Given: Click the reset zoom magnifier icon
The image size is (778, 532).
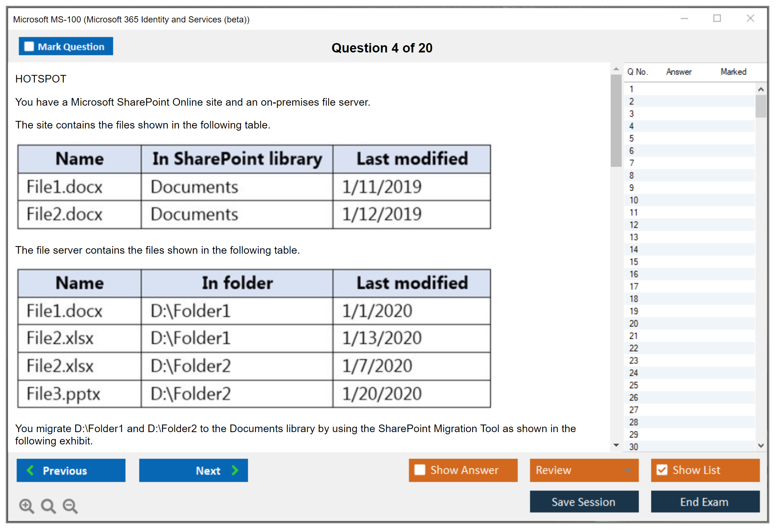Looking at the screenshot, I should point(48,506).
